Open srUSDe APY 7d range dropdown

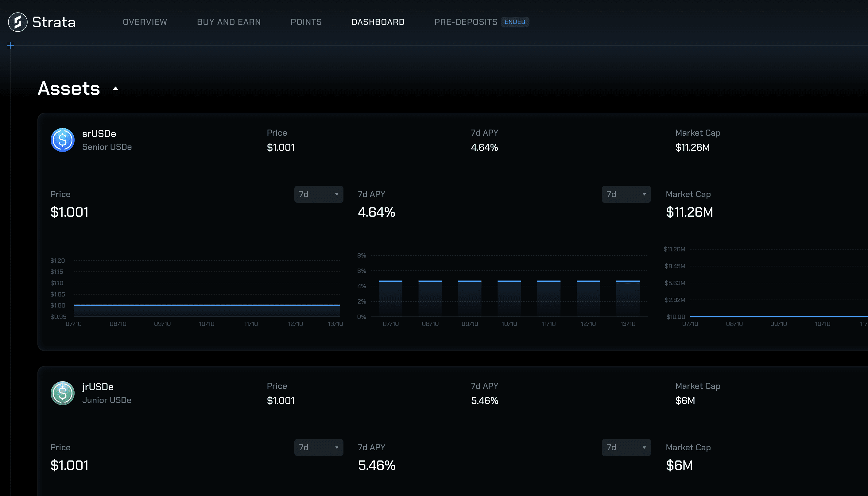(626, 194)
